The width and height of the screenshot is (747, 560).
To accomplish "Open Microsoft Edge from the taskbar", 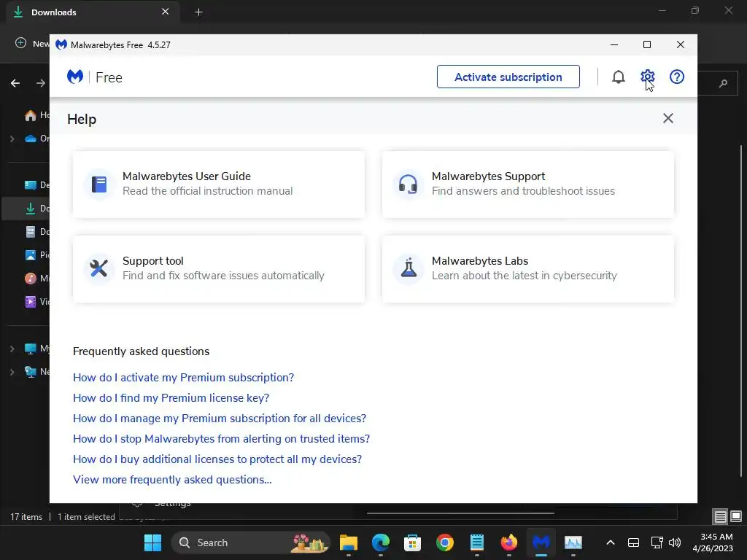I will click(381, 542).
